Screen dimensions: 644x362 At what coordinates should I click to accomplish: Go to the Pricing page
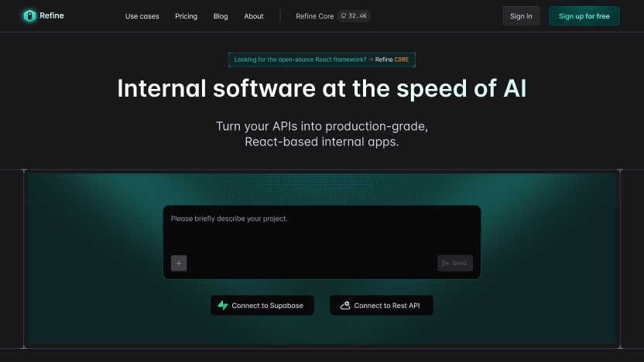click(x=186, y=16)
